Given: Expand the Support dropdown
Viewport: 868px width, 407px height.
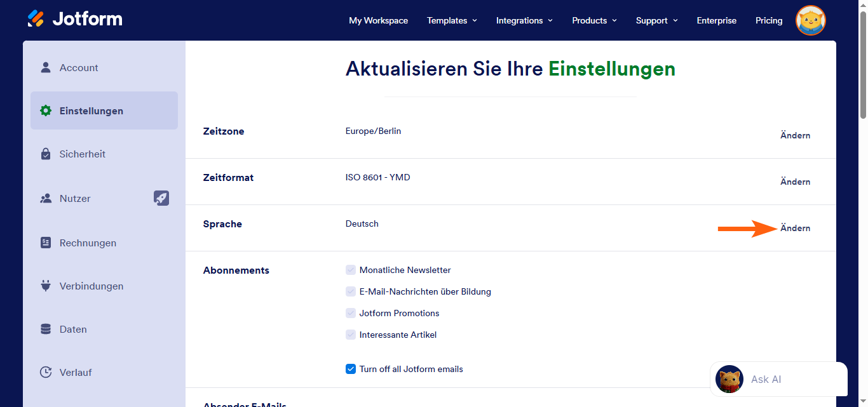Looking at the screenshot, I should (656, 20).
